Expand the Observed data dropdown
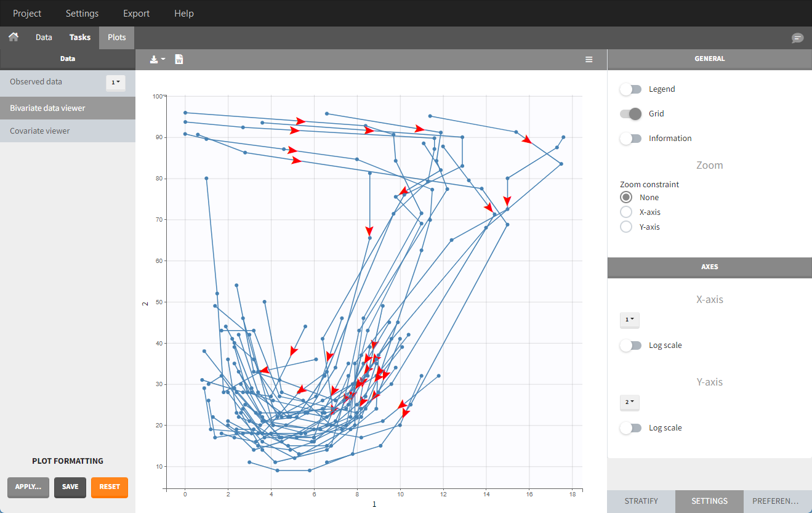This screenshot has width=812, height=513. (x=115, y=83)
